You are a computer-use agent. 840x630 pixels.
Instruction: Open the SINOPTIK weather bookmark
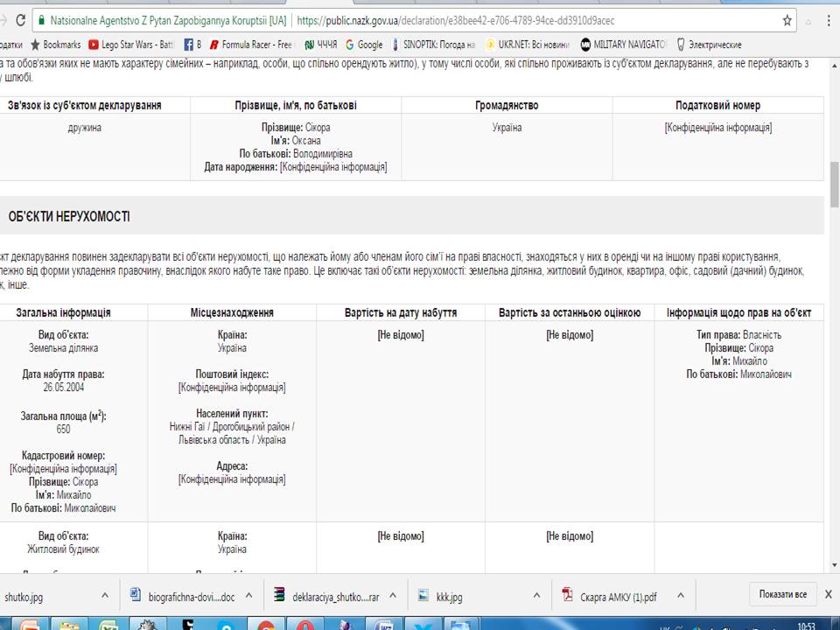click(433, 45)
